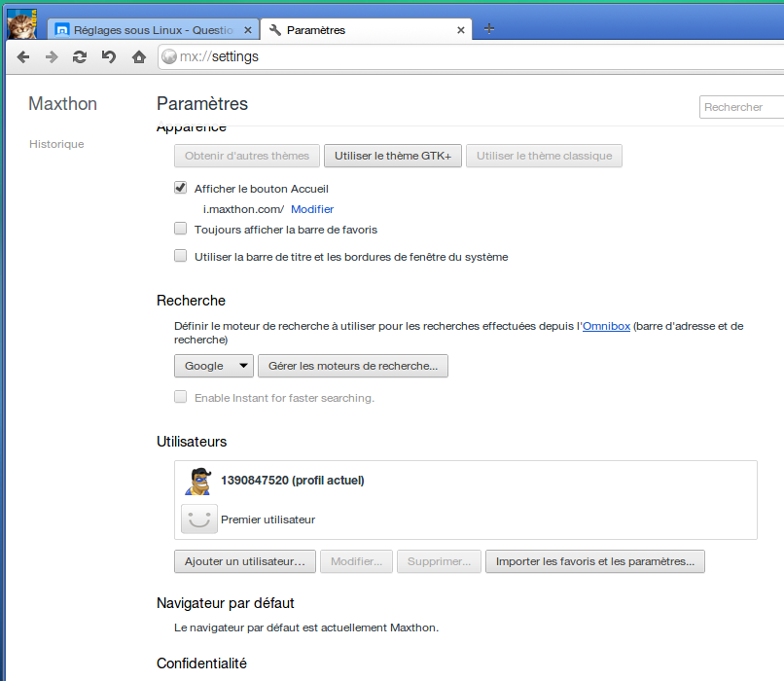This screenshot has width=784, height=681.
Task: Select the Premier utilisateur row
Action: (x=466, y=519)
